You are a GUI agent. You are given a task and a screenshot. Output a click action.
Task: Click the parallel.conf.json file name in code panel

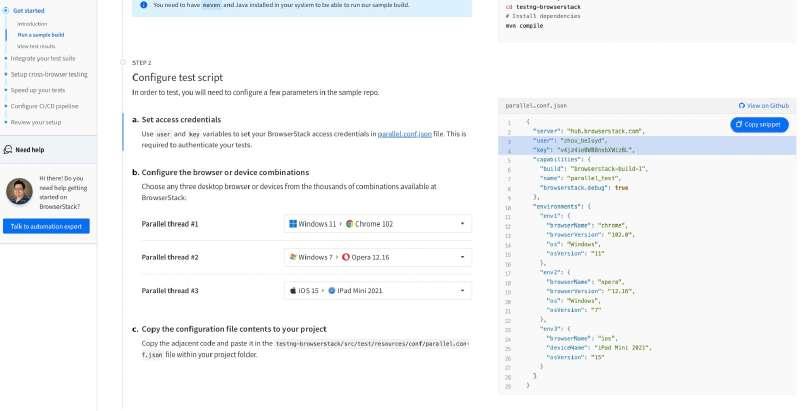(x=536, y=106)
